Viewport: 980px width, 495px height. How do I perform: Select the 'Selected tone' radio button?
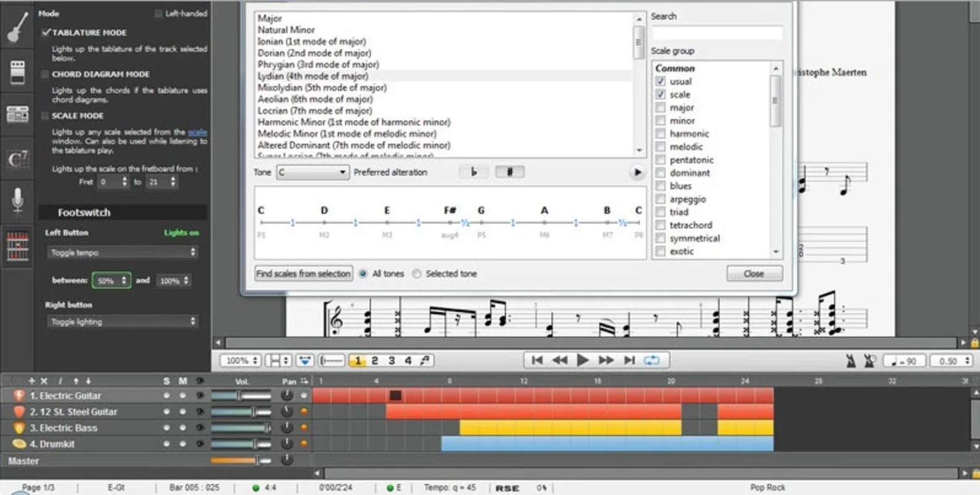click(x=416, y=273)
